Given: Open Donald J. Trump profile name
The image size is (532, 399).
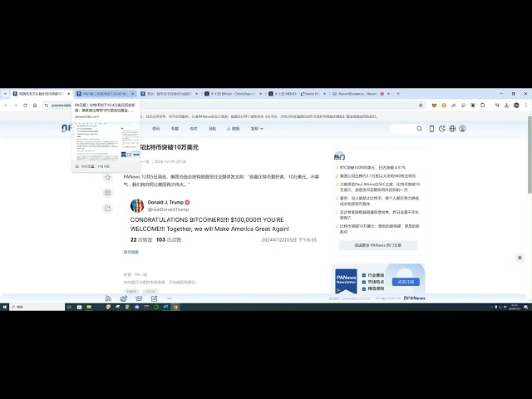Looking at the screenshot, I should pyautogui.click(x=165, y=202).
